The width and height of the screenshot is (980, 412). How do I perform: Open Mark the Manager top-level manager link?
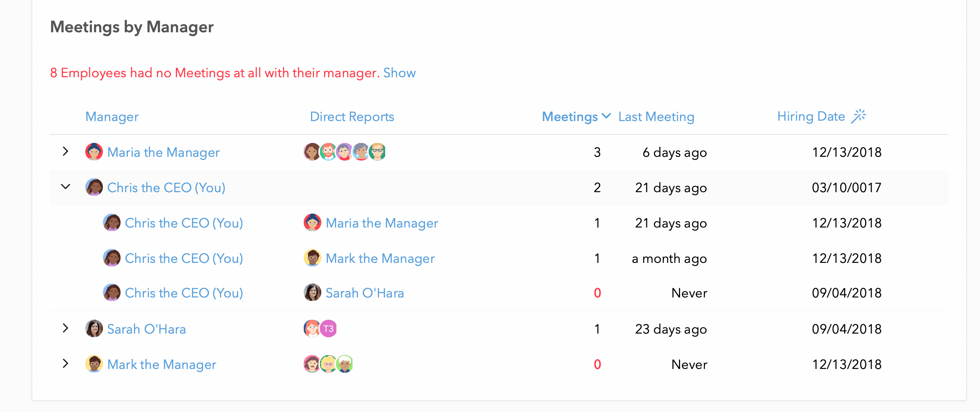(x=162, y=365)
